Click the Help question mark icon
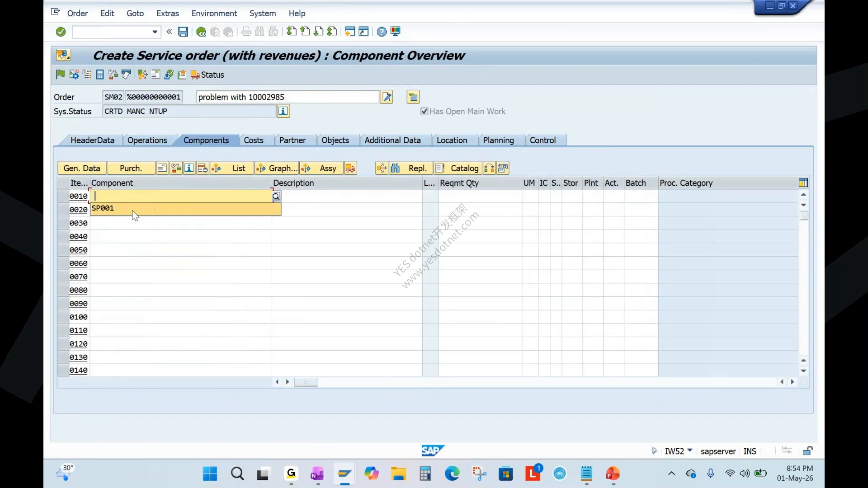This screenshot has width=868, height=488. [382, 32]
